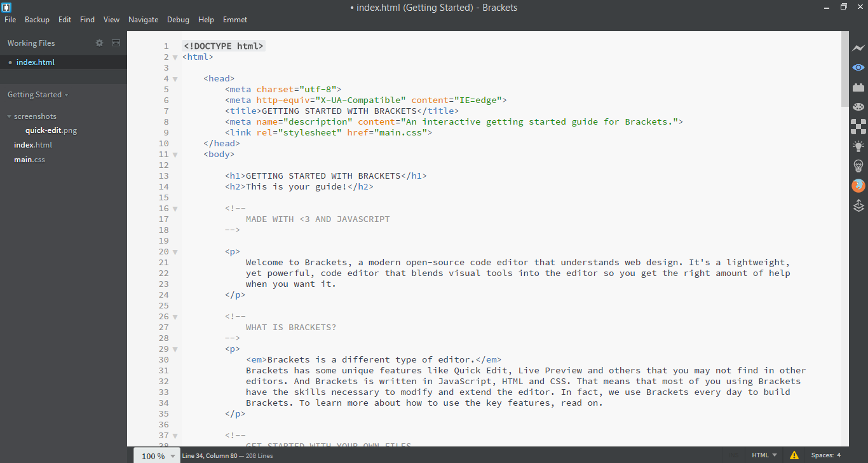Click the Working Files header label
Screen dimensions: 868x463
tap(31, 43)
